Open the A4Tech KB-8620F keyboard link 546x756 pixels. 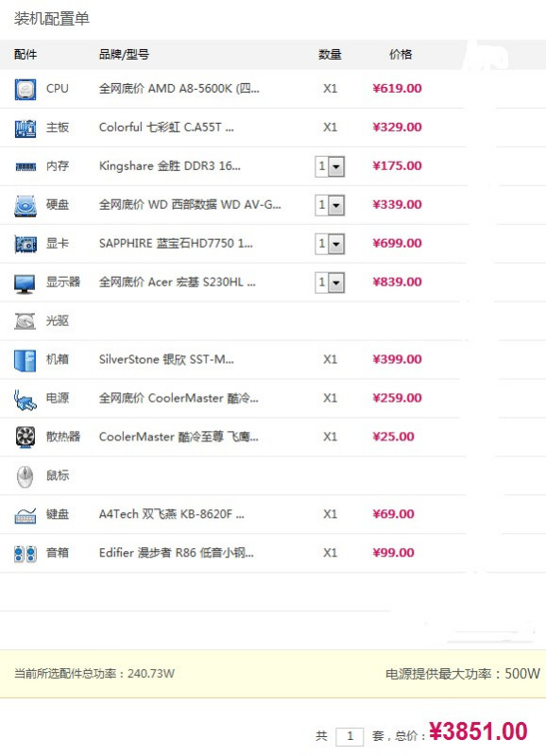(172, 514)
